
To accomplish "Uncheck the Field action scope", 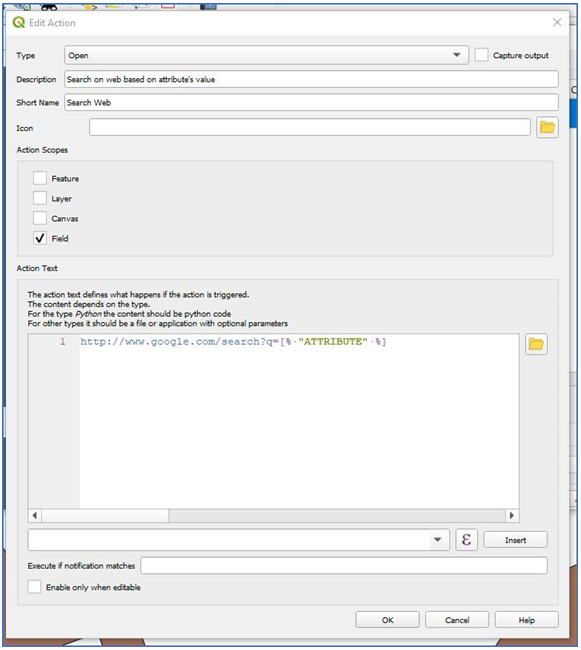I will (40, 238).
